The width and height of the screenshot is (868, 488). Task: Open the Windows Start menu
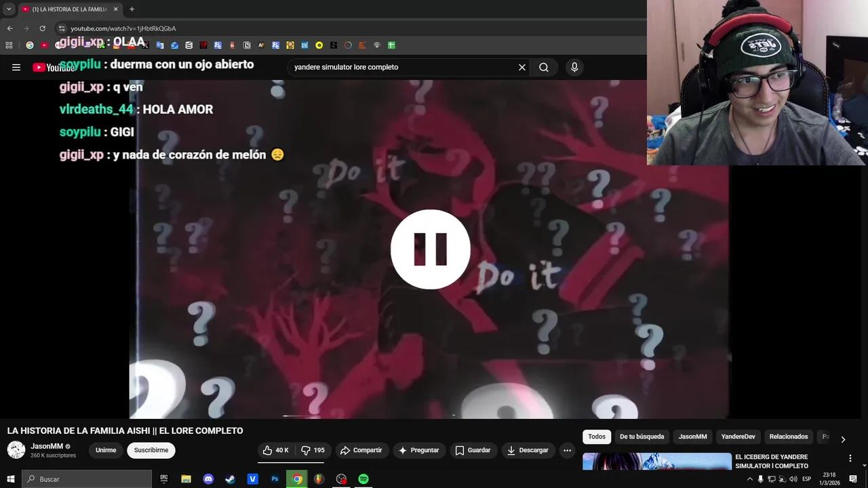(x=10, y=479)
